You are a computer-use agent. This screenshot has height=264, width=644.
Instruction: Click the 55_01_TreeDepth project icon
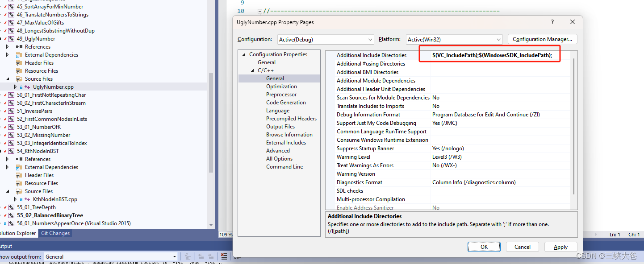click(11, 207)
